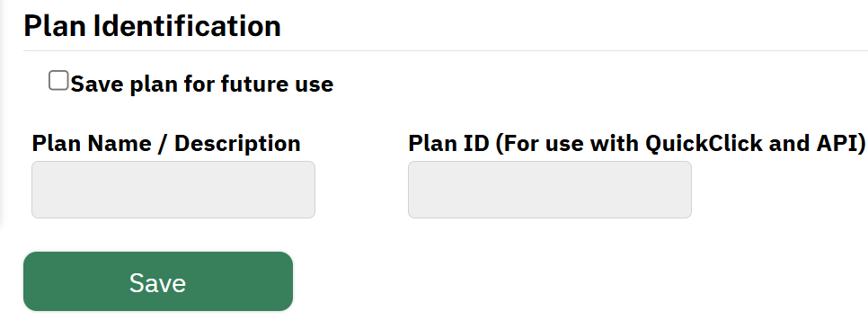Image resolution: width=868 pixels, height=329 pixels.
Task: Select the gray field below Plan ID
Action: click(x=550, y=190)
